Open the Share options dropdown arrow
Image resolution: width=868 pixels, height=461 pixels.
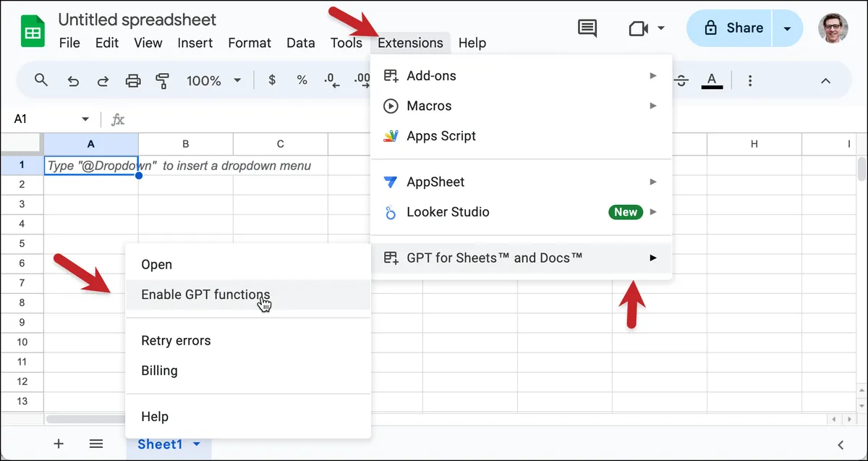[788, 28]
